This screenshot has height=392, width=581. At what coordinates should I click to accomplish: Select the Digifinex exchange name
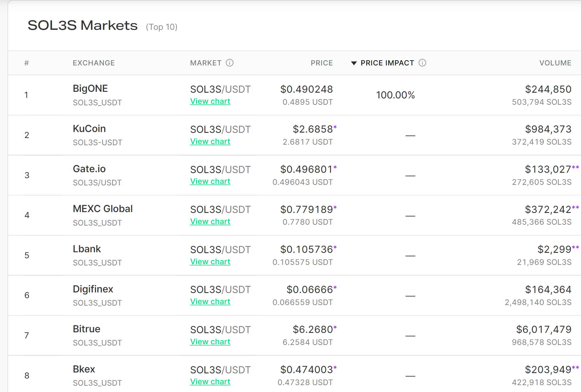click(x=93, y=289)
